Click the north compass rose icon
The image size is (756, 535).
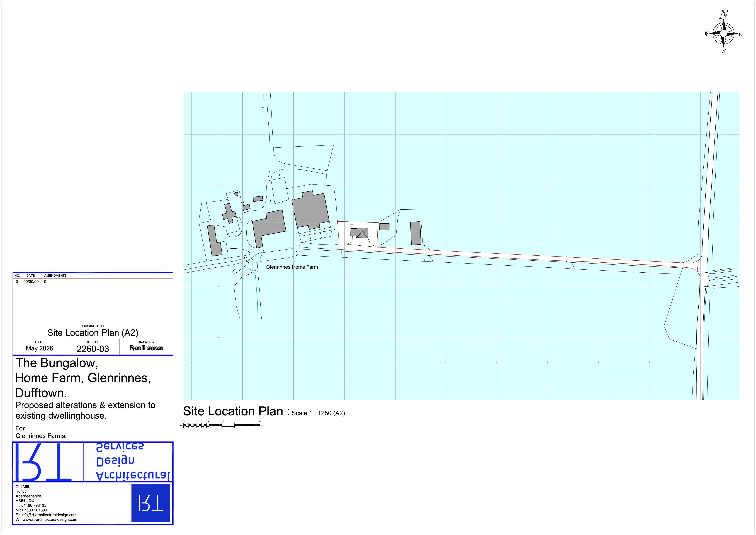[x=723, y=32]
